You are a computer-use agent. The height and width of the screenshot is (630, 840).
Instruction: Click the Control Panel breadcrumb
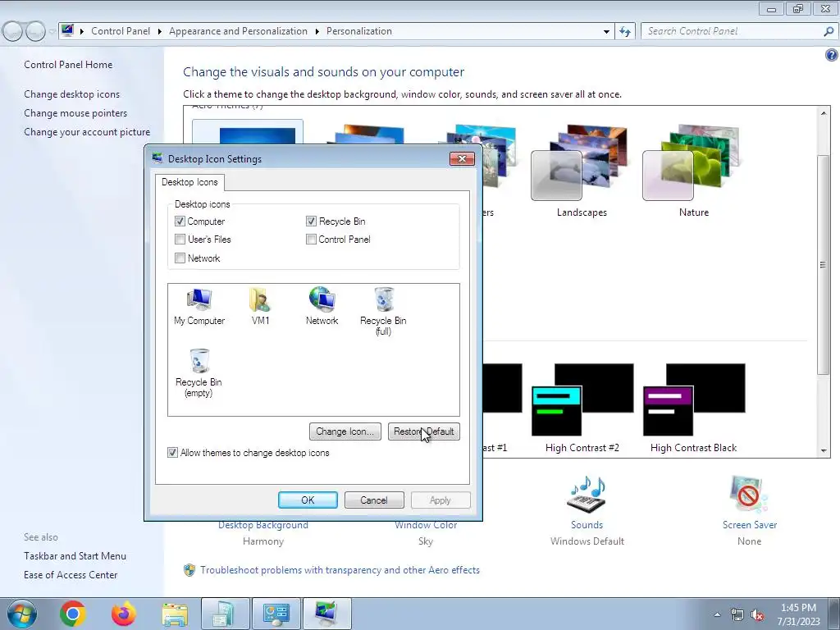tap(121, 31)
